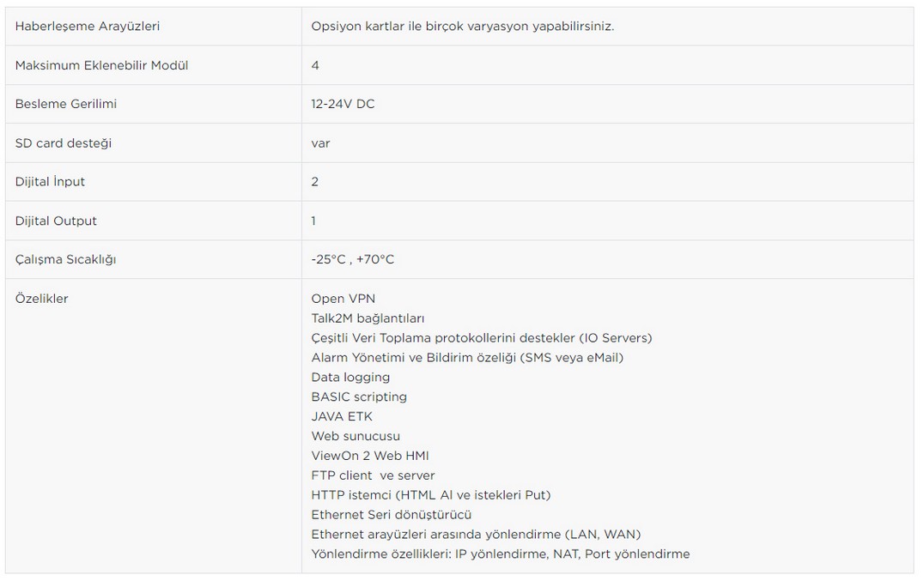
Task: Click the Yönlendirme özellikleri line
Action: click(x=501, y=554)
